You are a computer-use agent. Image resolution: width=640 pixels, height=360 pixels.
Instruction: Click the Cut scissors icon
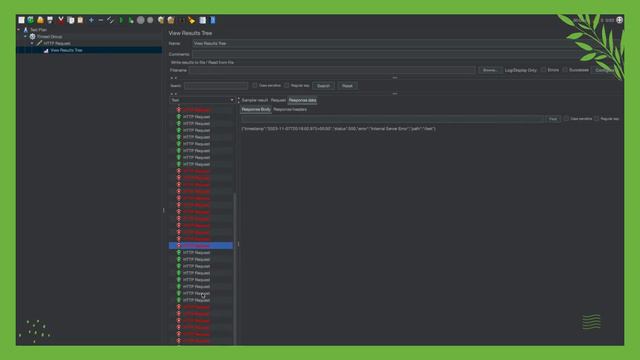click(x=61, y=20)
